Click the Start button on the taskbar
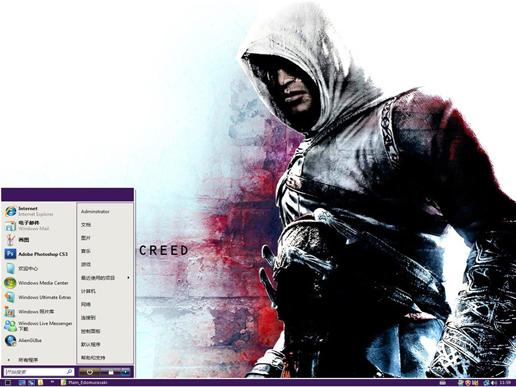Screen dimensions: 516x387 [8, 382]
